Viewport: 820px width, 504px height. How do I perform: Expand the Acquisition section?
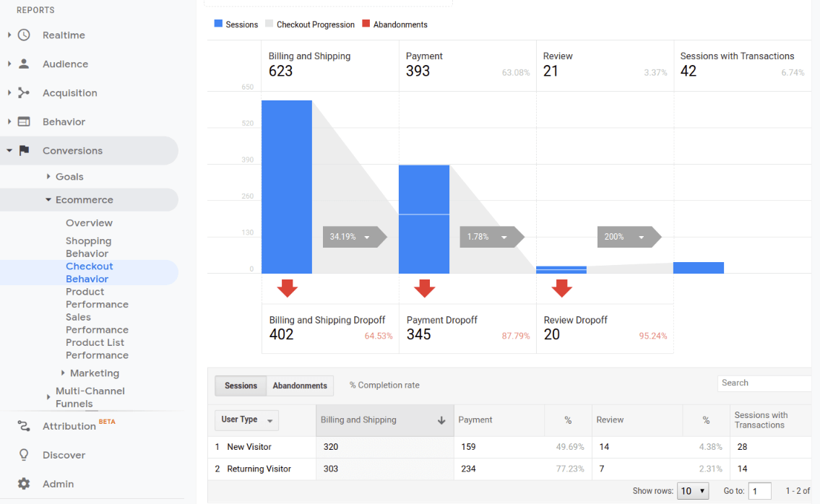click(x=9, y=92)
